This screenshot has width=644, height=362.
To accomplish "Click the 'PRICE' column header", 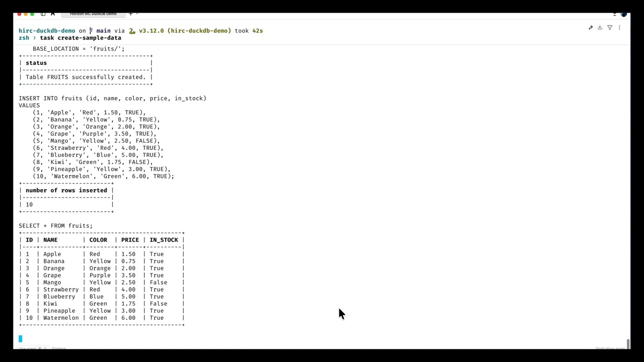I will (x=130, y=240).
